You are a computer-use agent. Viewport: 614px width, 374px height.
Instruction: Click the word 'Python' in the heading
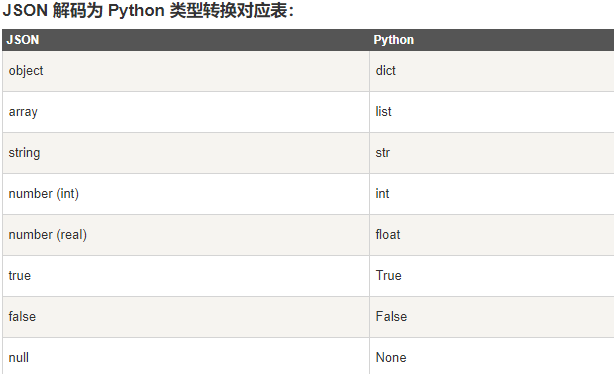[136, 11]
